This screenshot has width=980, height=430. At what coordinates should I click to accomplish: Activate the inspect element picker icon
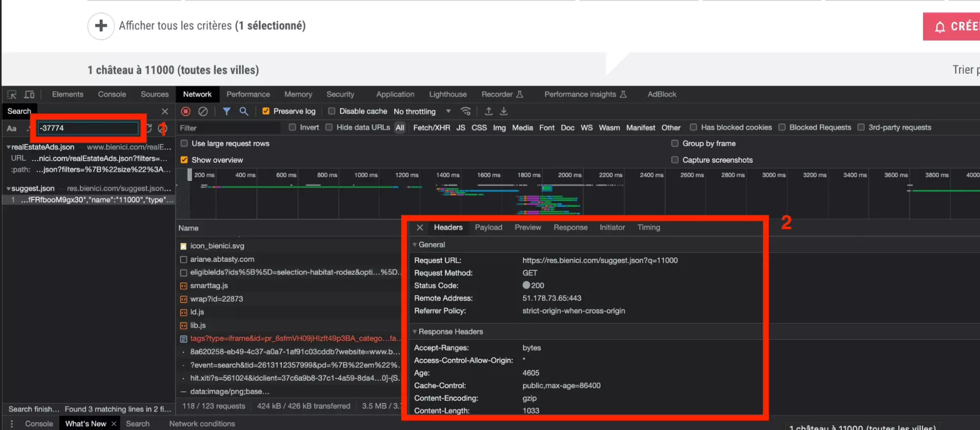(x=12, y=94)
